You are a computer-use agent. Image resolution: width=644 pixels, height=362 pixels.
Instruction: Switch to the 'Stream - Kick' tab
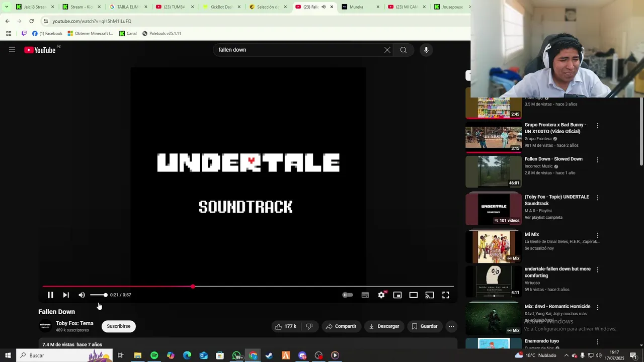(x=82, y=7)
